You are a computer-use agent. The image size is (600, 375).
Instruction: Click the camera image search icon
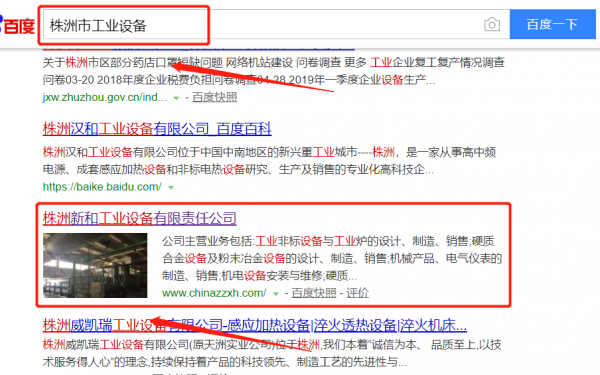(492, 25)
